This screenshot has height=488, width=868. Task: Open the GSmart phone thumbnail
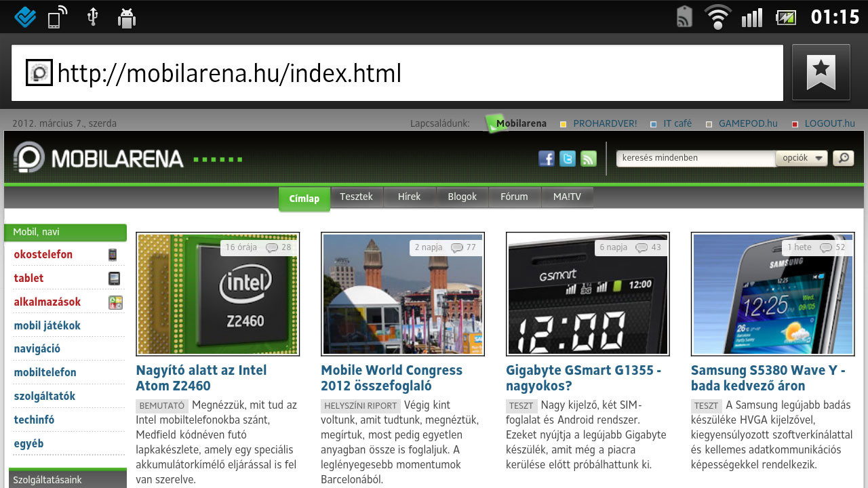click(588, 294)
